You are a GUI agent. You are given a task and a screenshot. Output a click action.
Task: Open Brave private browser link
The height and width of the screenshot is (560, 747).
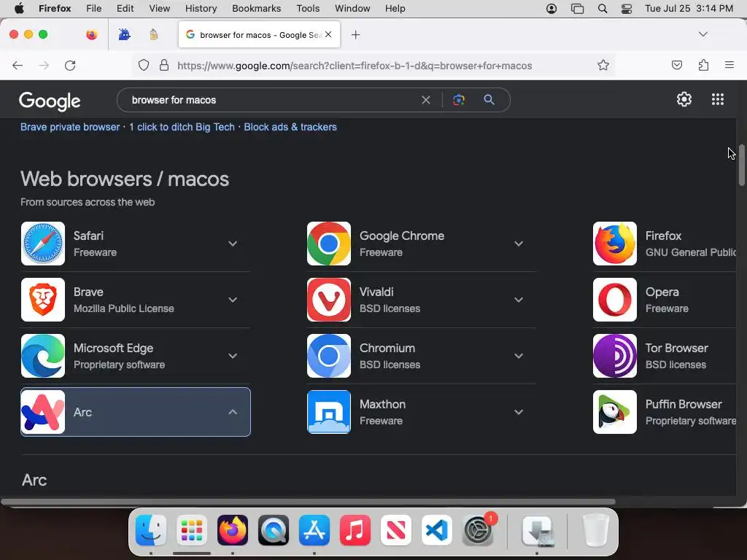coord(70,127)
